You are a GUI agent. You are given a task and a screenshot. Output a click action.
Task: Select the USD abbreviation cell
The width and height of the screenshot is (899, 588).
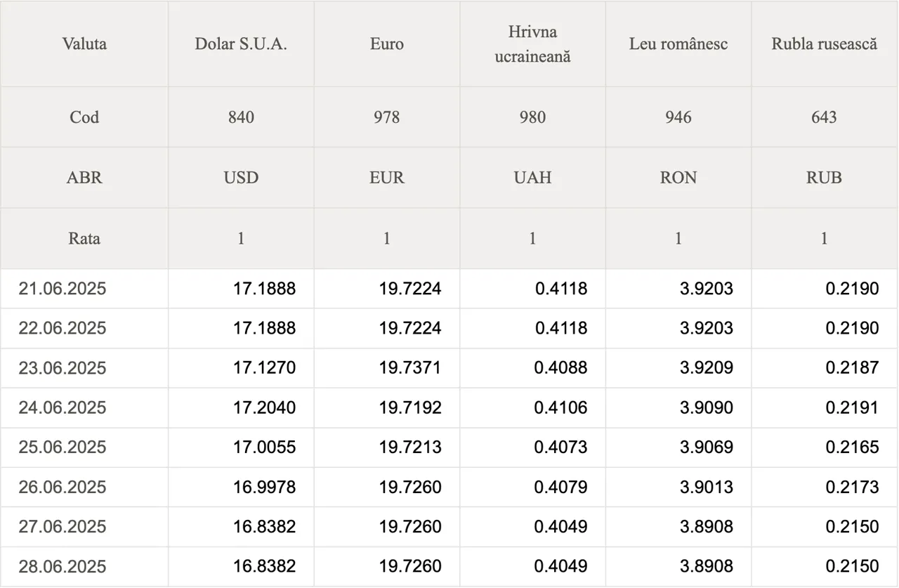241,178
